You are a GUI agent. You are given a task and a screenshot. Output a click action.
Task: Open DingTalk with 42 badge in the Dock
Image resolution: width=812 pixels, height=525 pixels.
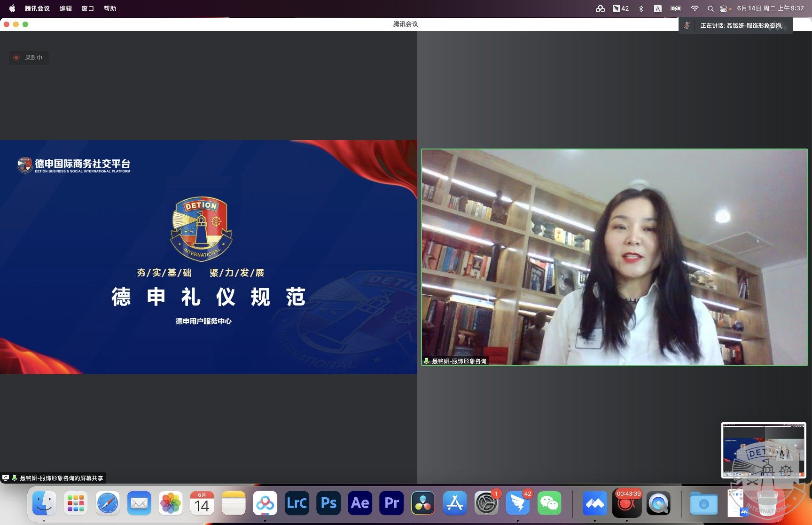point(518,503)
